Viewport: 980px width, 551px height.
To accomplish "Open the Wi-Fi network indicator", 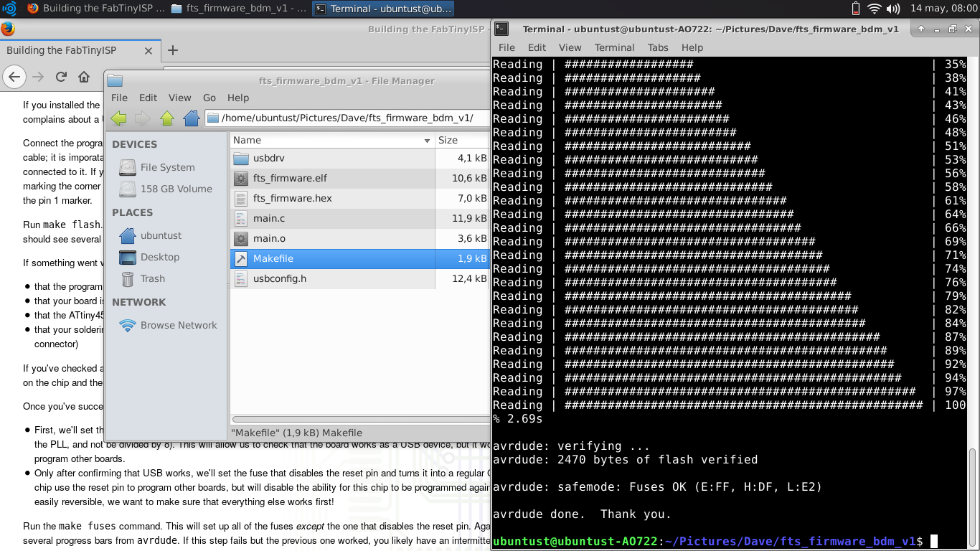I will pos(874,9).
